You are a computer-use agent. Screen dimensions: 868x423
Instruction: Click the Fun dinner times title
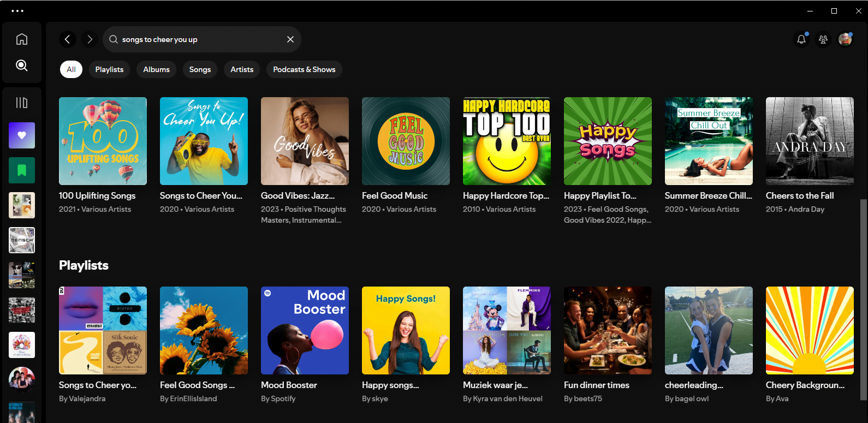(597, 385)
